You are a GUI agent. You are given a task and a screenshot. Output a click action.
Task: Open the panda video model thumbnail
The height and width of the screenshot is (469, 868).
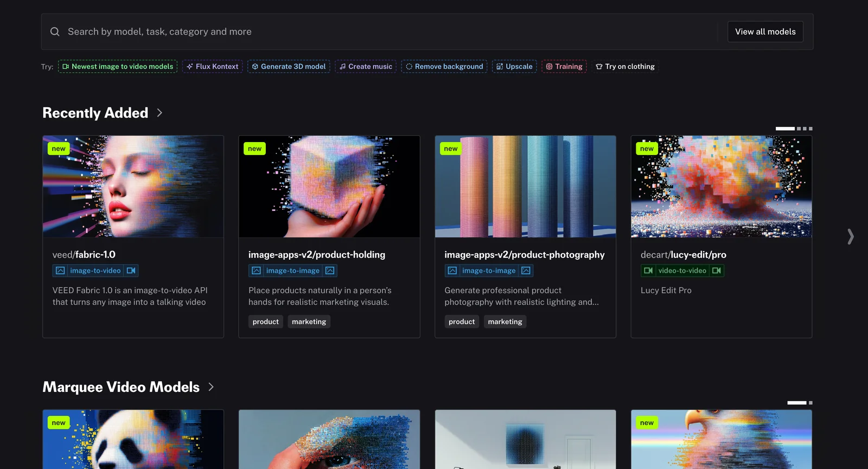point(133,439)
